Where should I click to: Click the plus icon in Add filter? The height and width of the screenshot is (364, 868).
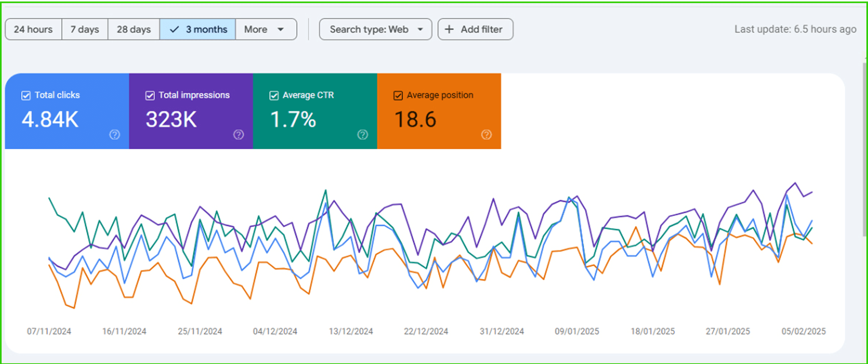click(449, 29)
